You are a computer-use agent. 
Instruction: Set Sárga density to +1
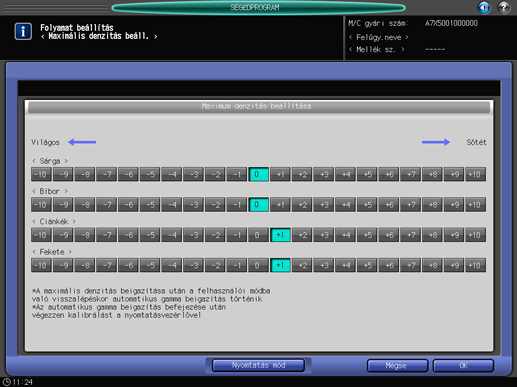[280, 174]
